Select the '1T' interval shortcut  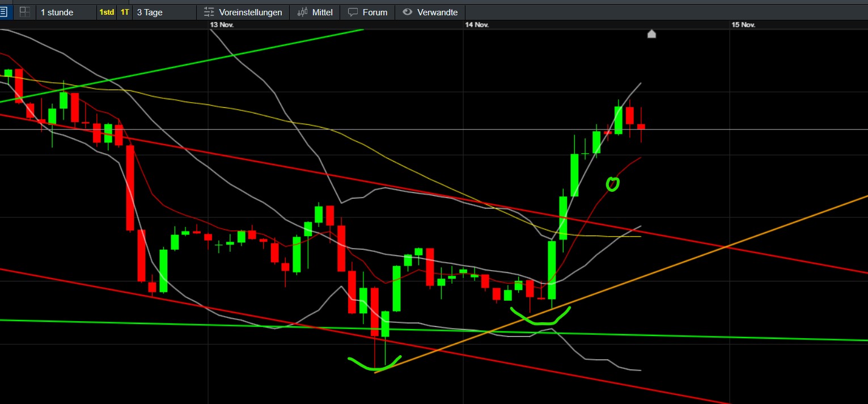[125, 12]
